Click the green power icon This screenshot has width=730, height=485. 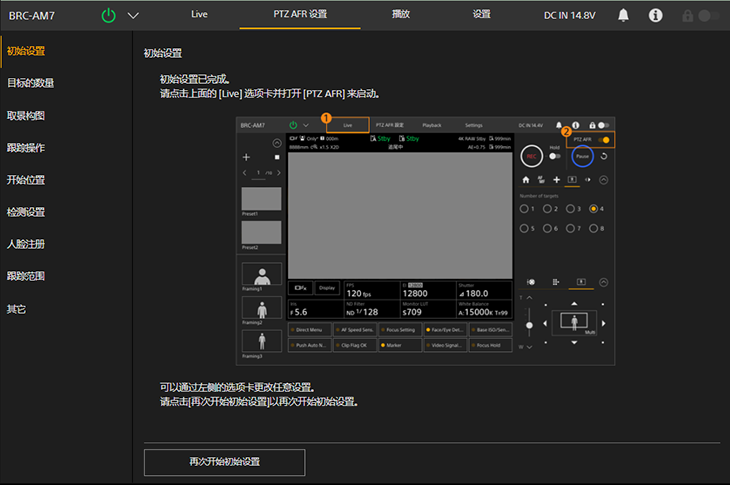[x=108, y=15]
